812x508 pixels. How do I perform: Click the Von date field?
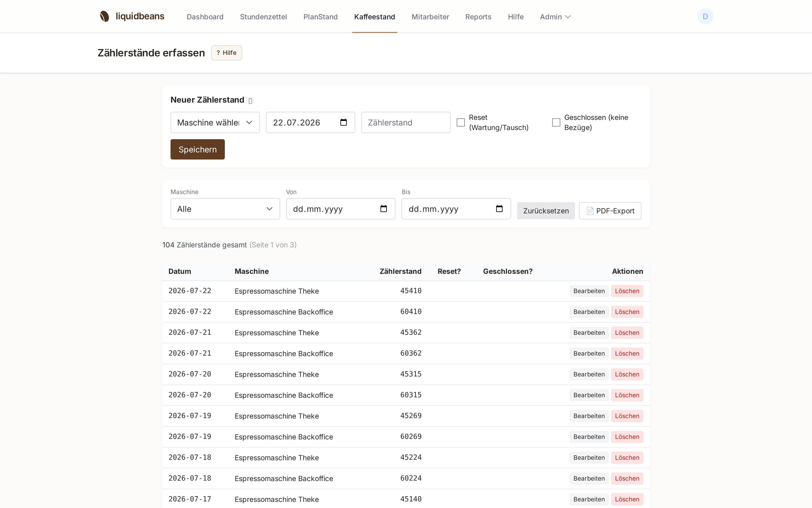point(341,209)
